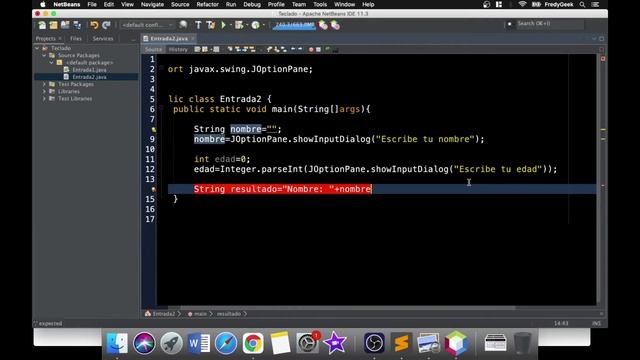
Task: Open the dropdown arrow next to Debug Project
Action: coord(247,25)
